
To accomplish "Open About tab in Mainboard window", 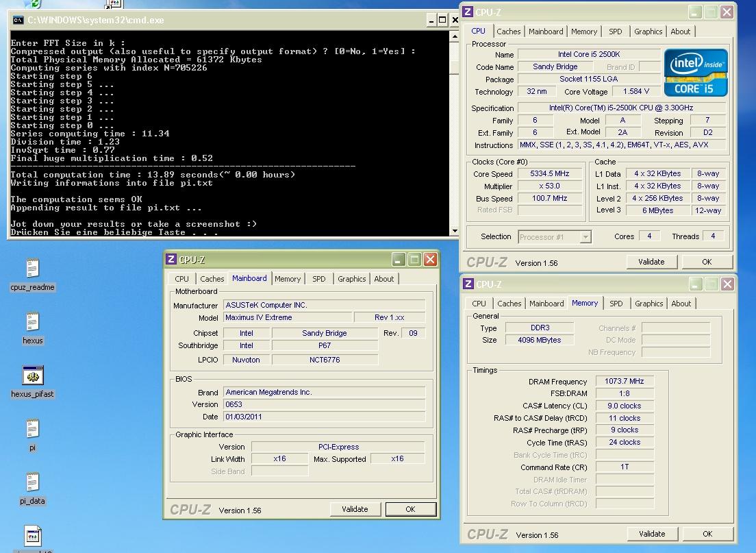I will point(383,279).
